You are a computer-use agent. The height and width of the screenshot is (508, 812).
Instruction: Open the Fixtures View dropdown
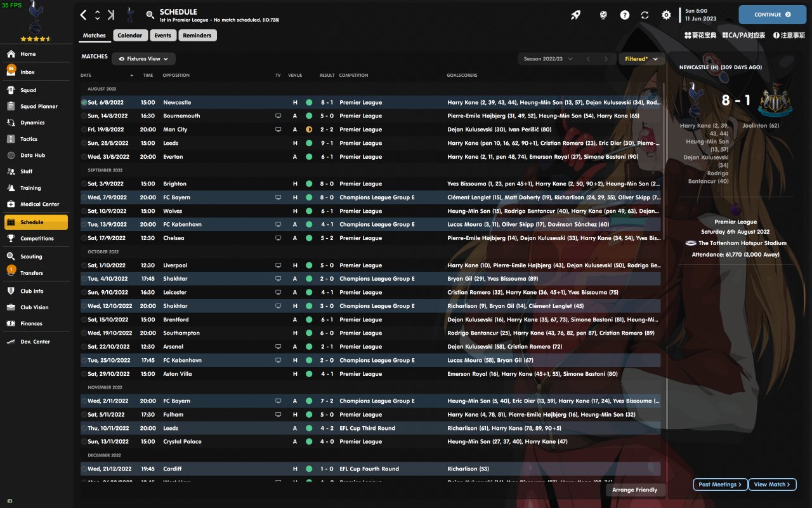(143, 59)
